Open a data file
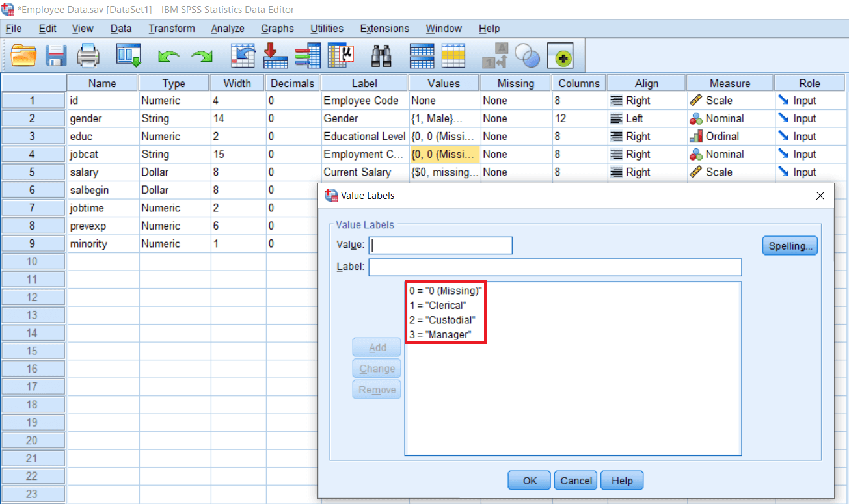 23,56
